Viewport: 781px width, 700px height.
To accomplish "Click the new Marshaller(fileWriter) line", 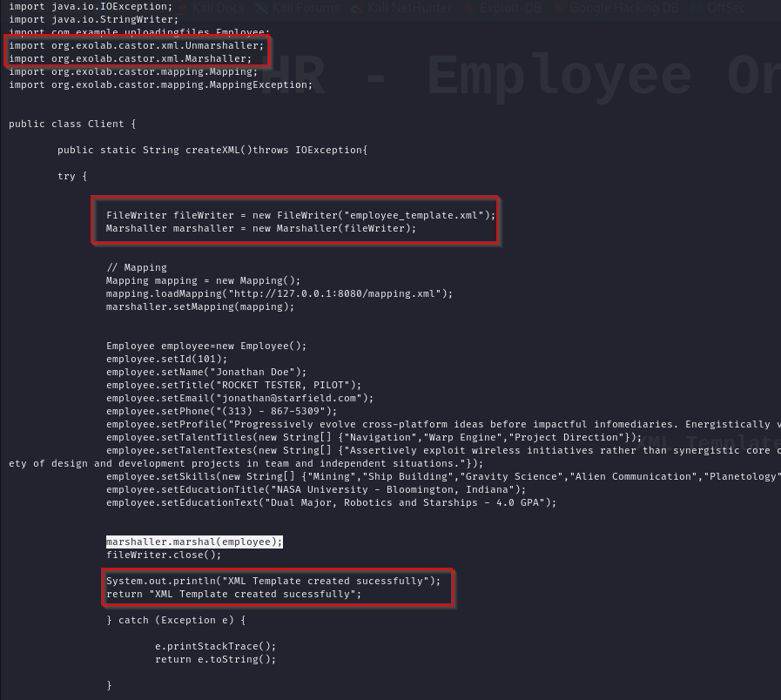I will pos(261,228).
